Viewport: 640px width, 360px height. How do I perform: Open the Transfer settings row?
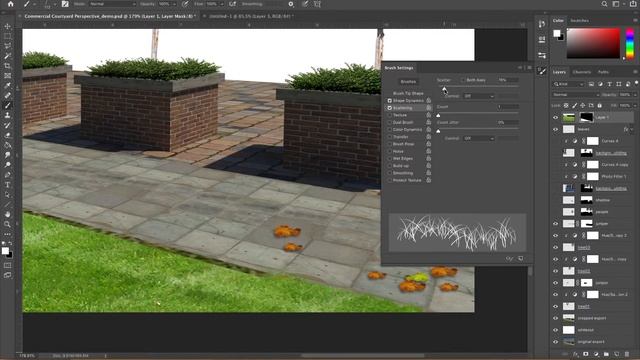[400, 137]
